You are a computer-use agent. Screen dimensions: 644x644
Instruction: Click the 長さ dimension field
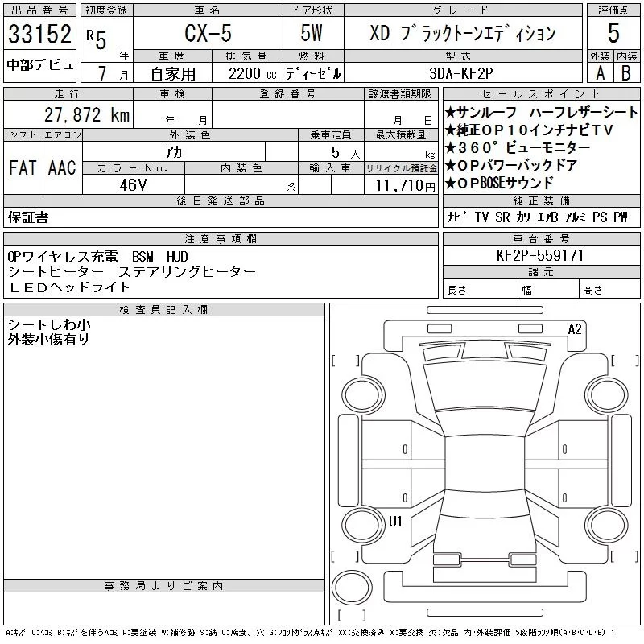[480, 290]
